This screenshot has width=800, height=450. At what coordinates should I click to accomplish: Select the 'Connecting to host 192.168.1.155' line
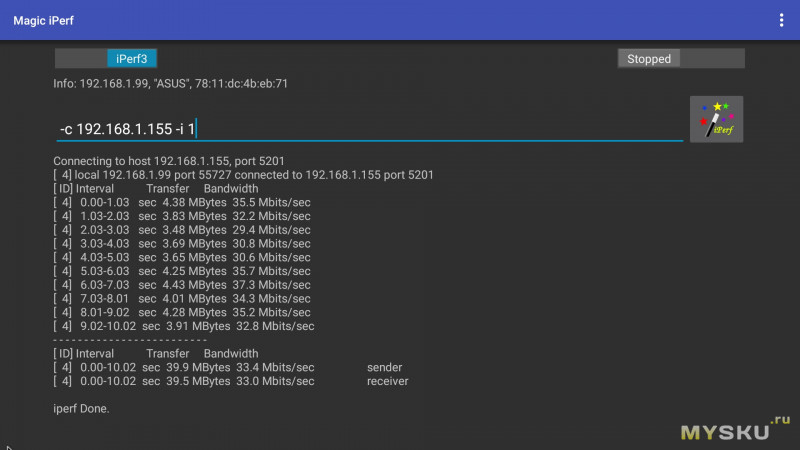click(169, 161)
